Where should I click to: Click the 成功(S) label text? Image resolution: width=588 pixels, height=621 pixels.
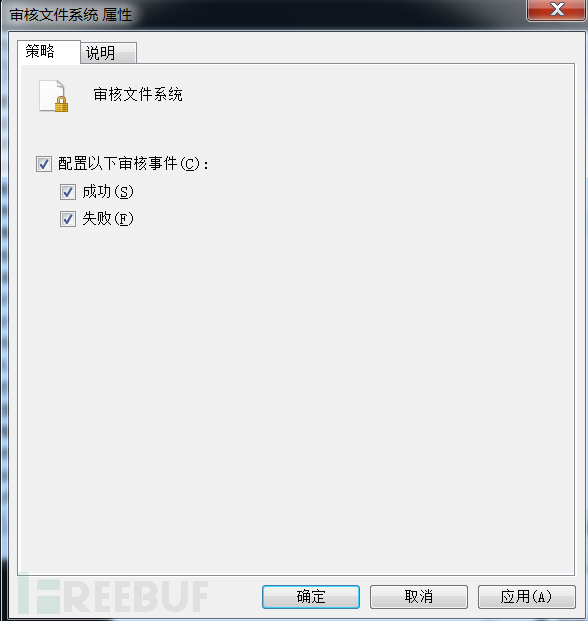108,192
